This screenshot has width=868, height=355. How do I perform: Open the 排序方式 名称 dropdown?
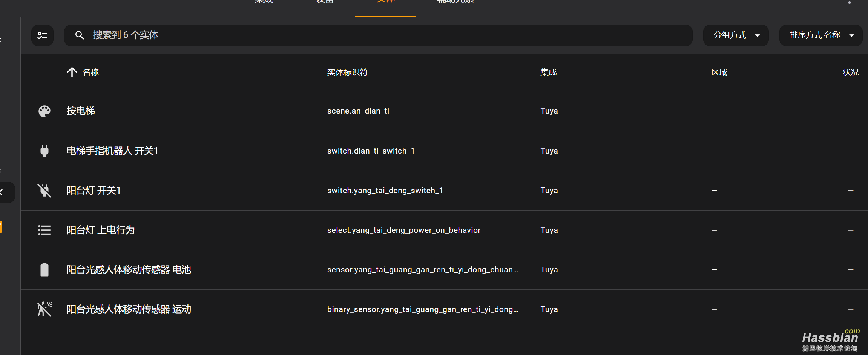(x=820, y=35)
